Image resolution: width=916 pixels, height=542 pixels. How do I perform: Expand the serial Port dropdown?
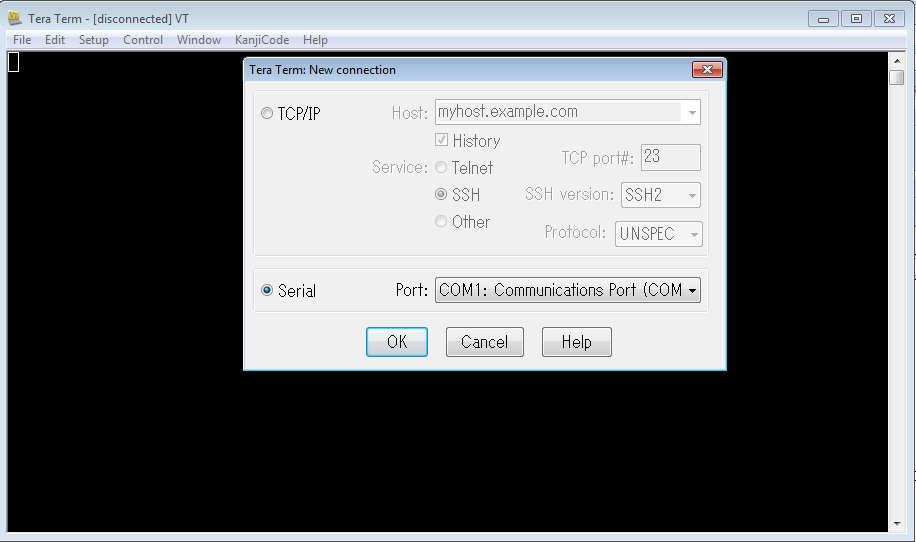691,291
